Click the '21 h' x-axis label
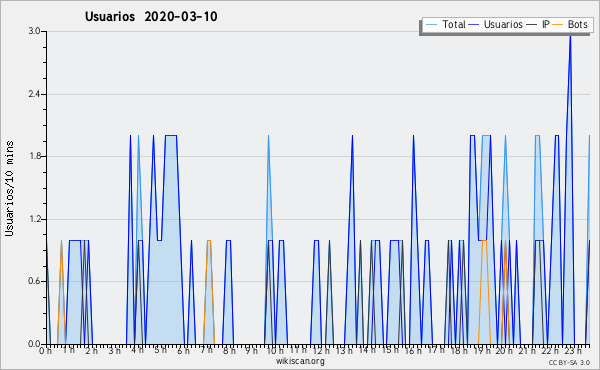Screen dimensions: 600x370 528,350
